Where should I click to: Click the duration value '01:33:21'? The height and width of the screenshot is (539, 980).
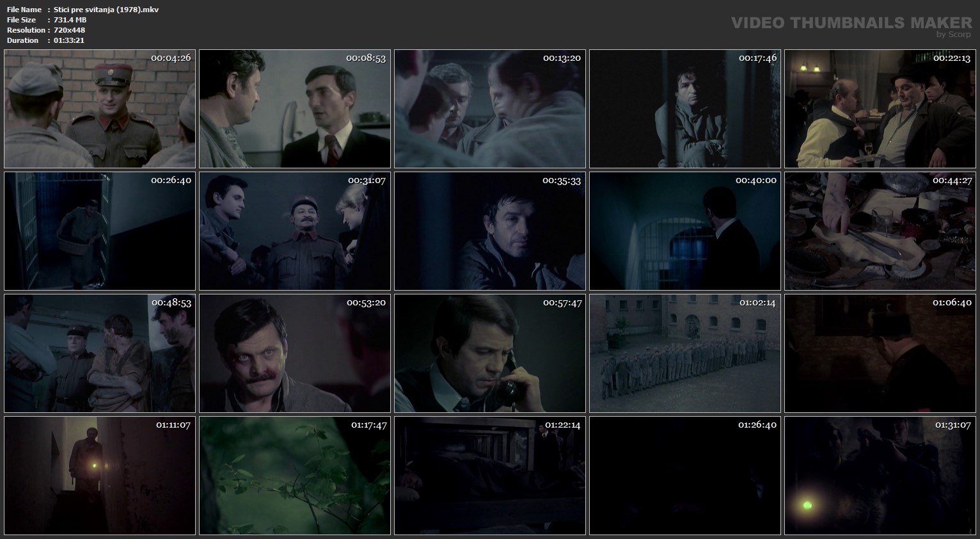click(x=69, y=40)
